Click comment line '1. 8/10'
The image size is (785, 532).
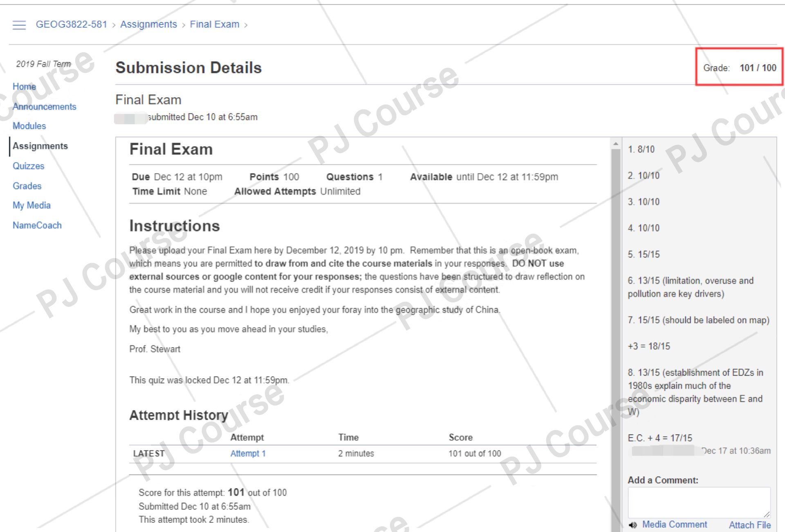pyautogui.click(x=641, y=150)
